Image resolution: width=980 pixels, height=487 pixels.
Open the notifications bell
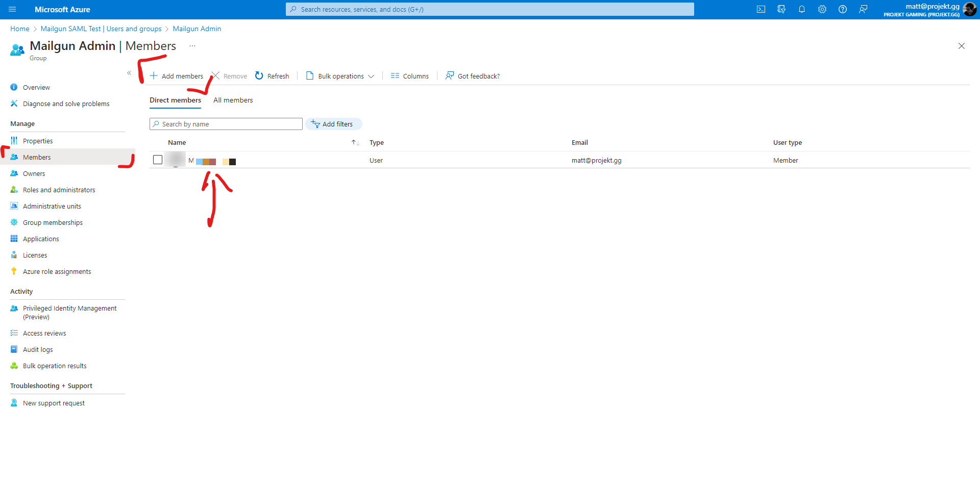802,9
